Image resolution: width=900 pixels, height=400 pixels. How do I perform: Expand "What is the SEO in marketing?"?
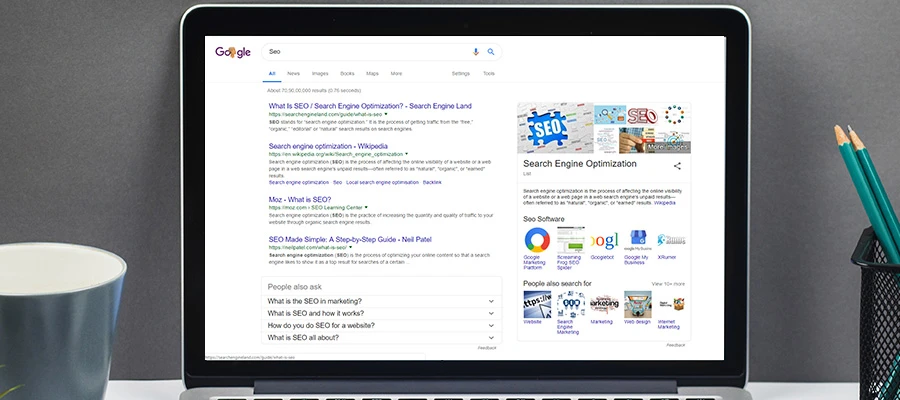pos(380,301)
